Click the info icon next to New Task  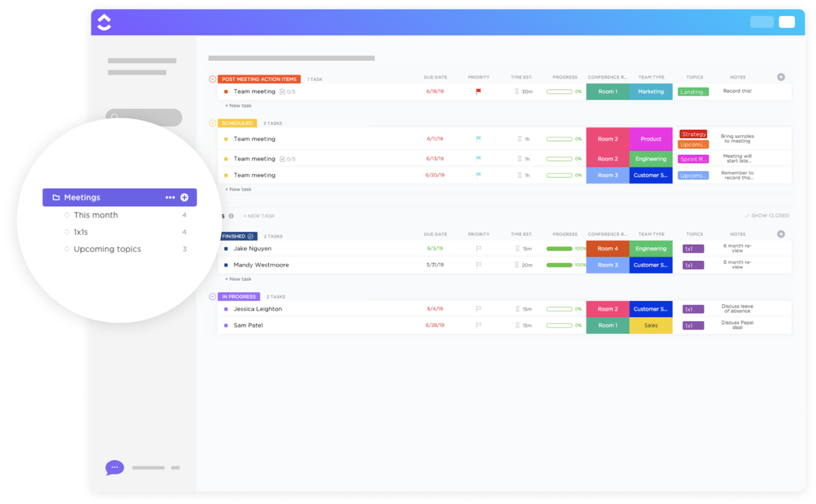231,216
